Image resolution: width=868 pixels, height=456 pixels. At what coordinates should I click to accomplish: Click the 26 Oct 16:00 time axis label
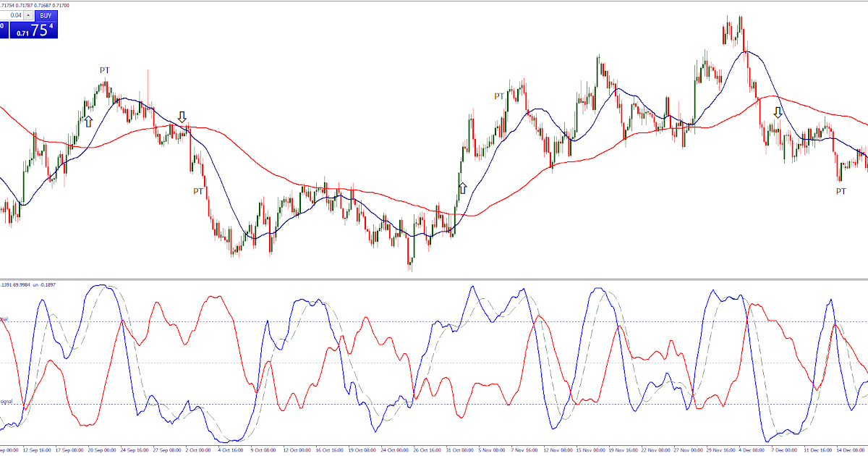pos(427,450)
